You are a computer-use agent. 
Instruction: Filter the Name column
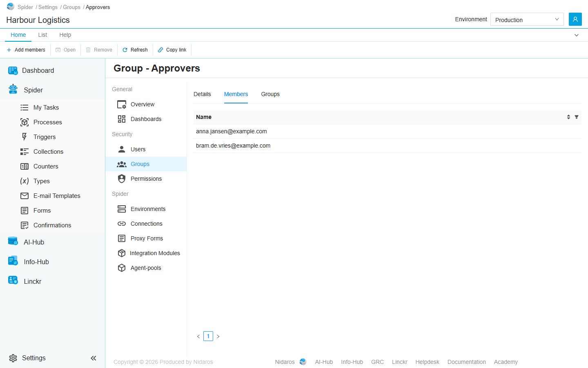(577, 117)
